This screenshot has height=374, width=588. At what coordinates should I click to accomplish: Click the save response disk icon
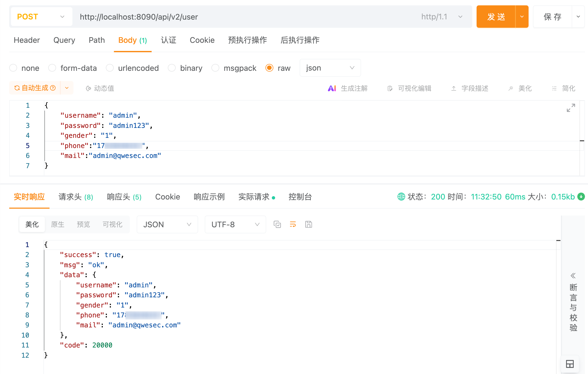309,224
